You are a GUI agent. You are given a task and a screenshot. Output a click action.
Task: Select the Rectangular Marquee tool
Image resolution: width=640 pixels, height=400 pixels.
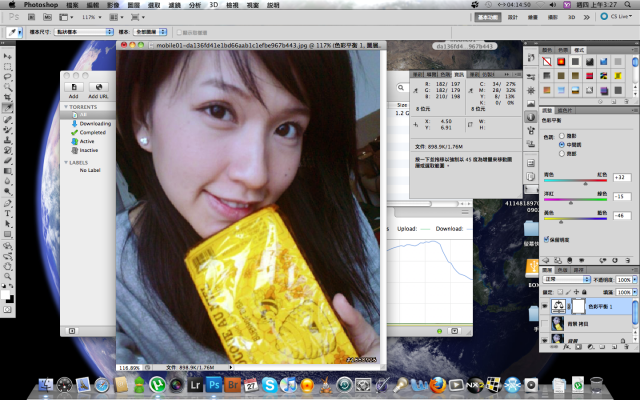point(8,67)
